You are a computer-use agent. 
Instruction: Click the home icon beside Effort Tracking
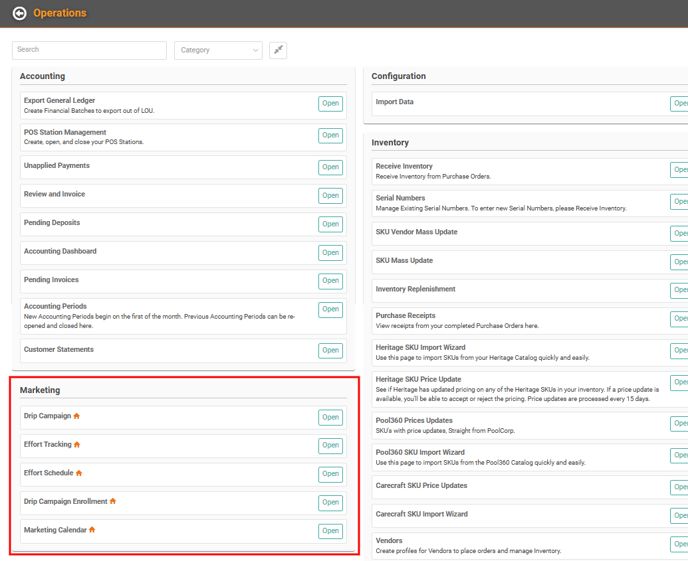coord(77,445)
